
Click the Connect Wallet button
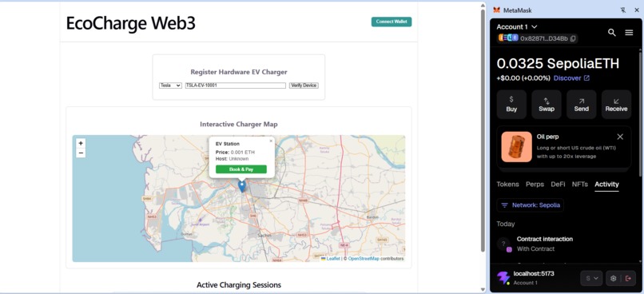pos(392,22)
